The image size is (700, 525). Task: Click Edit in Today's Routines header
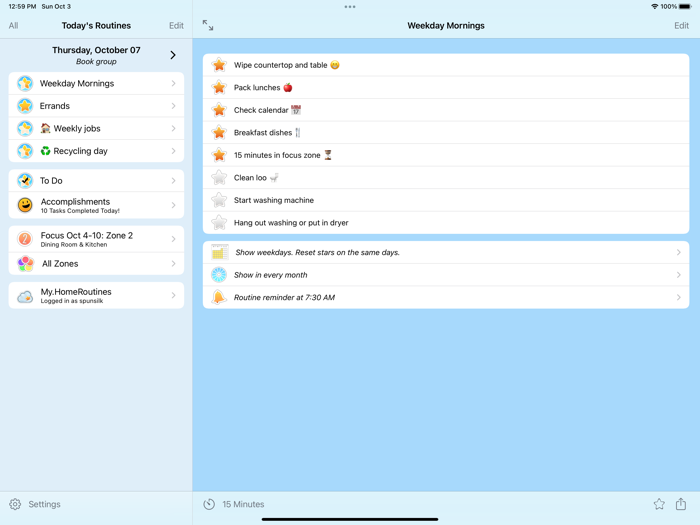tap(176, 25)
